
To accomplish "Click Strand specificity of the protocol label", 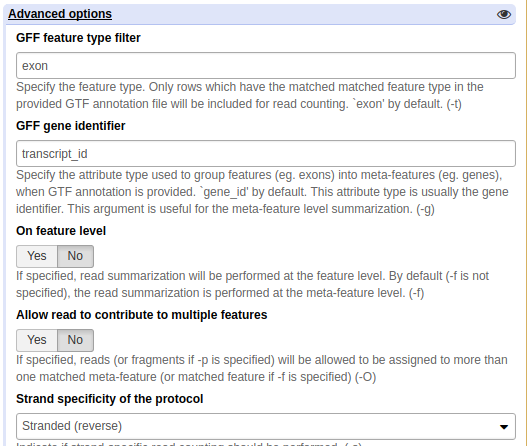I will pyautogui.click(x=110, y=399).
